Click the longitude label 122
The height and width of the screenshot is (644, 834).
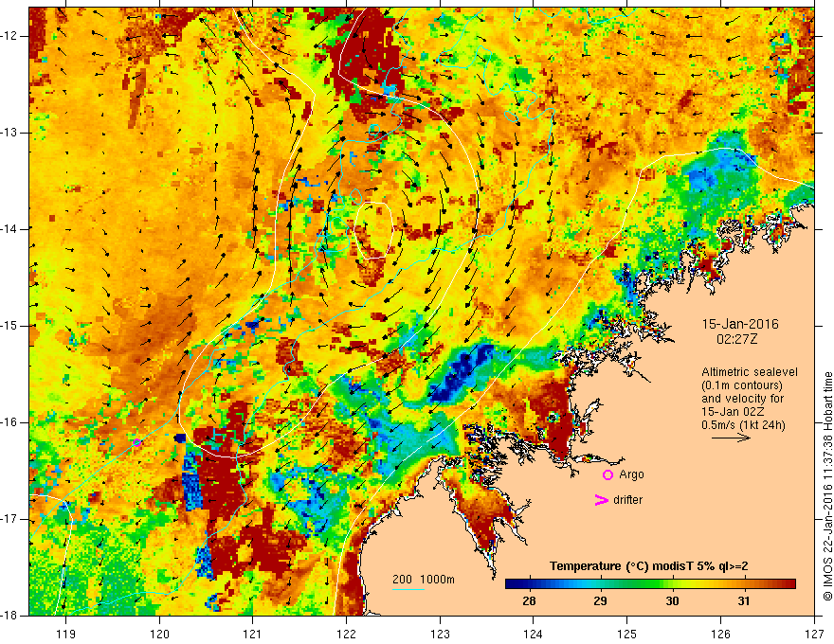tap(346, 634)
